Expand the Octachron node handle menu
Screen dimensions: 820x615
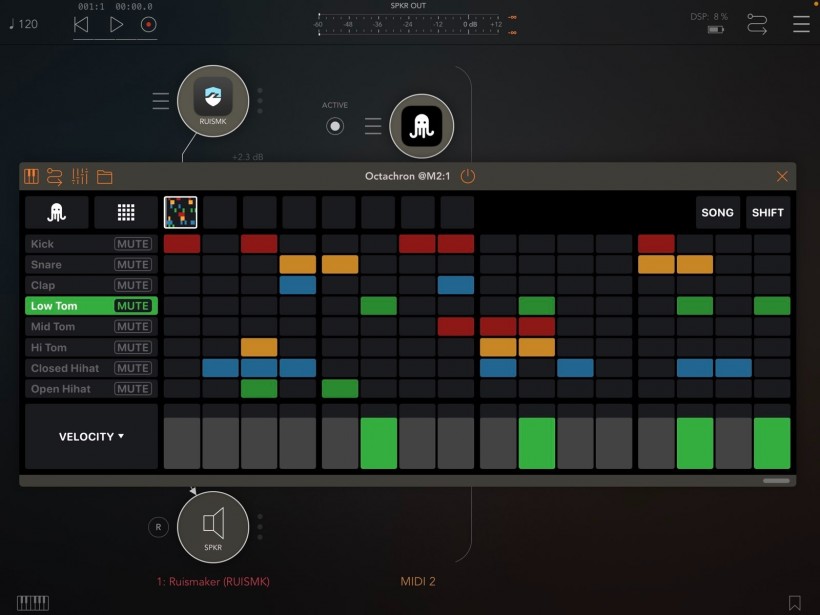(x=373, y=126)
